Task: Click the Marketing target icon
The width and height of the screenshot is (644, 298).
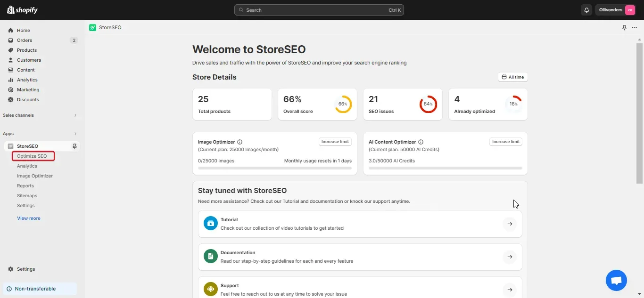Action: pyautogui.click(x=10, y=89)
